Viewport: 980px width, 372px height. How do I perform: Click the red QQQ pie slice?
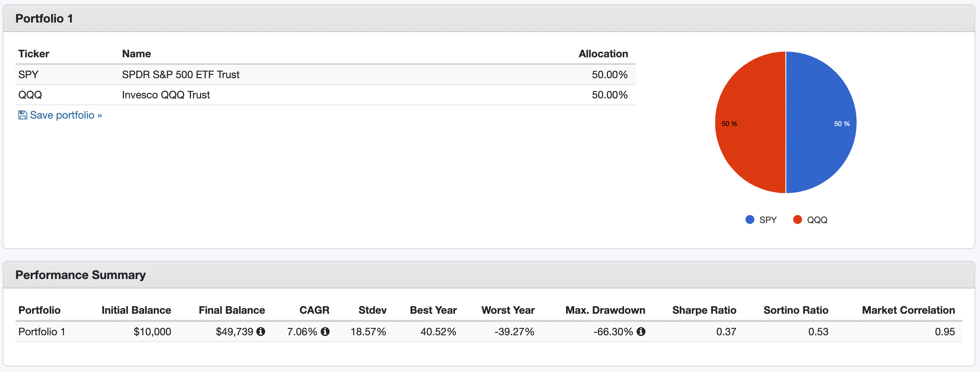click(750, 122)
